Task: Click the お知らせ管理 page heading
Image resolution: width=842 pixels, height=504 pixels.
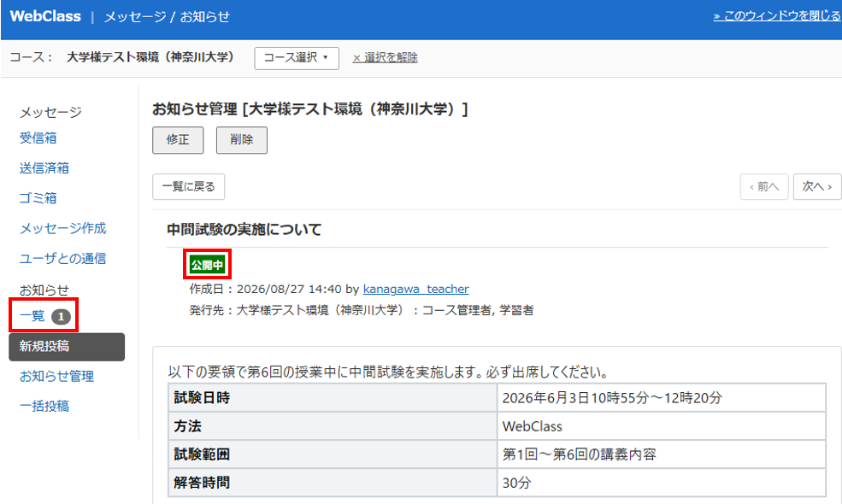Action: pos(310,109)
